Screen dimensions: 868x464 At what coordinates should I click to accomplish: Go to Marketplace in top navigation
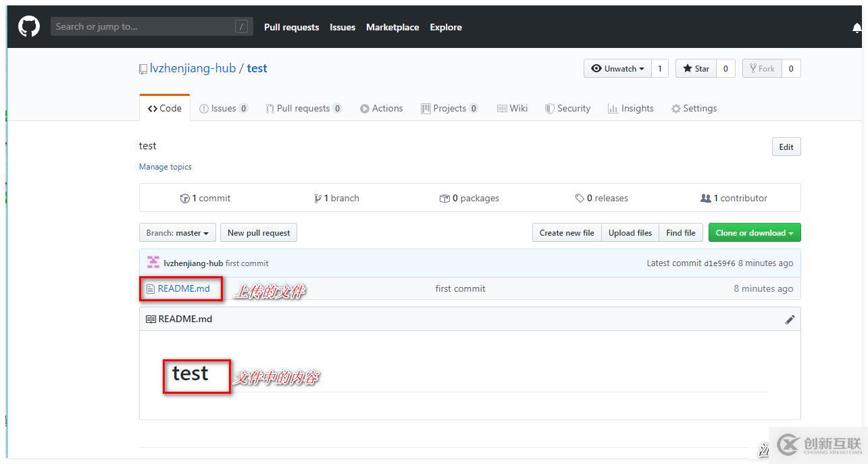tap(392, 27)
